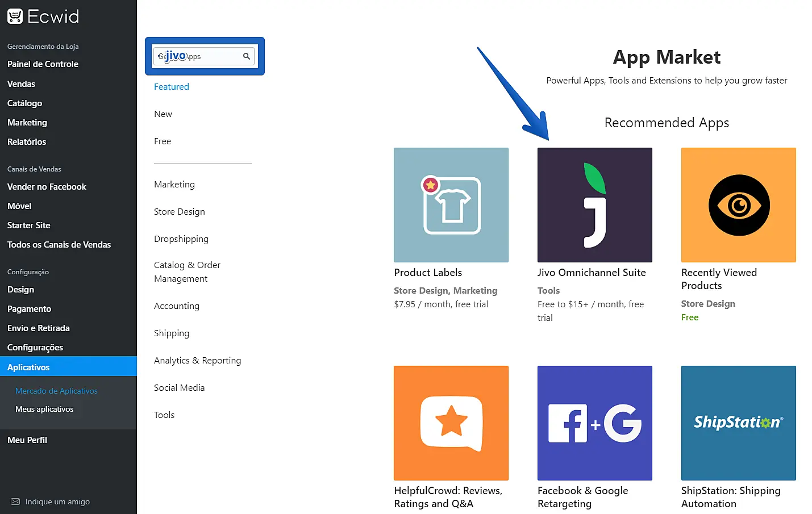Click the 'Free to $15+ / month' price
The height and width of the screenshot is (514, 812).
(591, 311)
